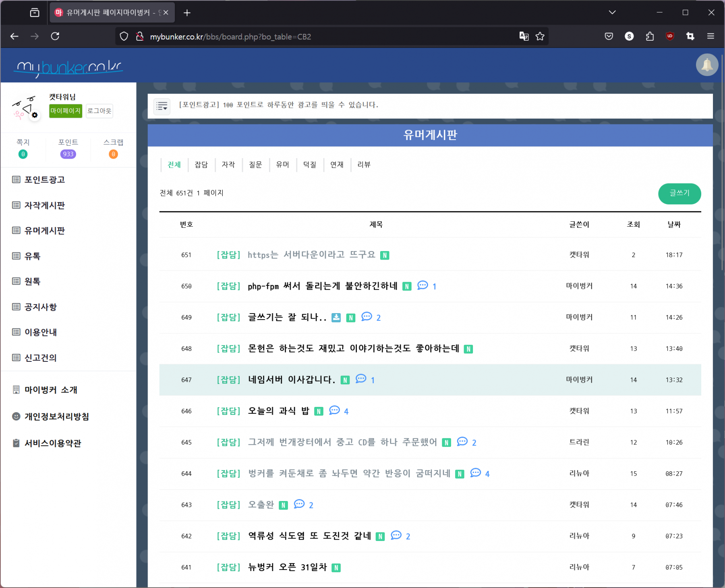Open the browser extensions puzzle icon
The height and width of the screenshot is (588, 725).
tap(650, 36)
